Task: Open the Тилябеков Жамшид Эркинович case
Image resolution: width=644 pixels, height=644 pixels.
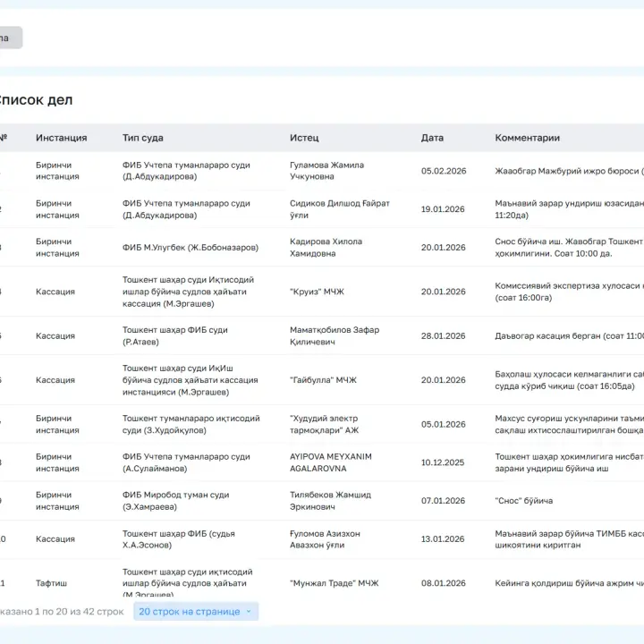Action: click(x=322, y=501)
